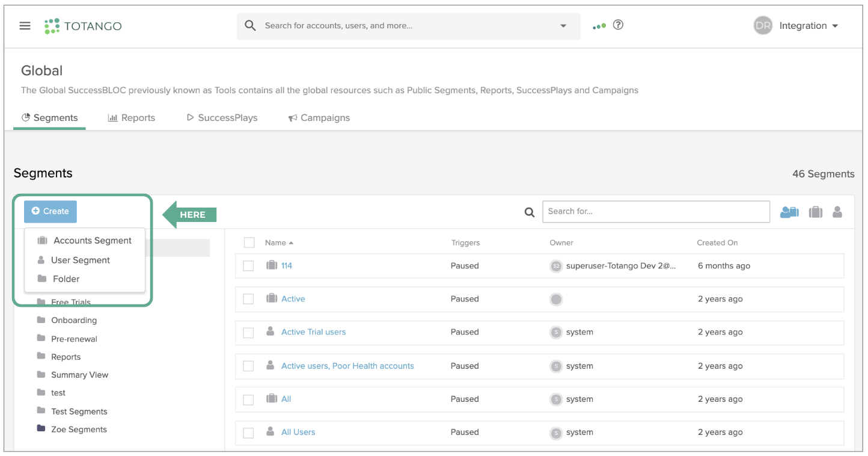Expand the global search dropdown arrow
This screenshot has width=868, height=456.
click(x=563, y=26)
